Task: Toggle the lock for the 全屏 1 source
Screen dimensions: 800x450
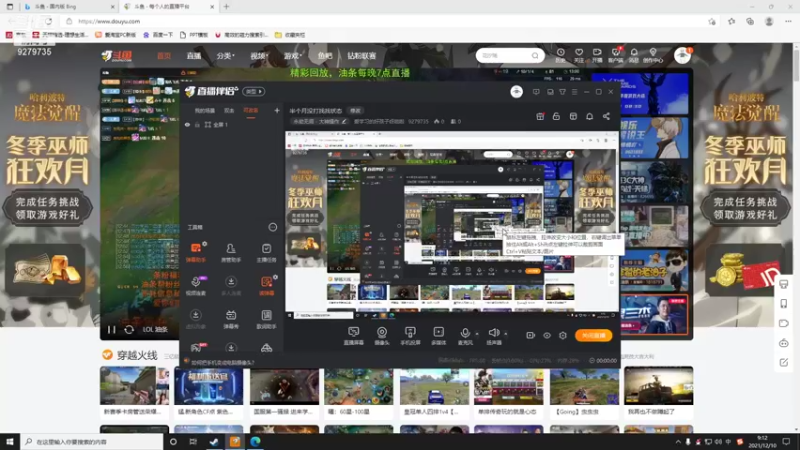Action: click(x=197, y=124)
